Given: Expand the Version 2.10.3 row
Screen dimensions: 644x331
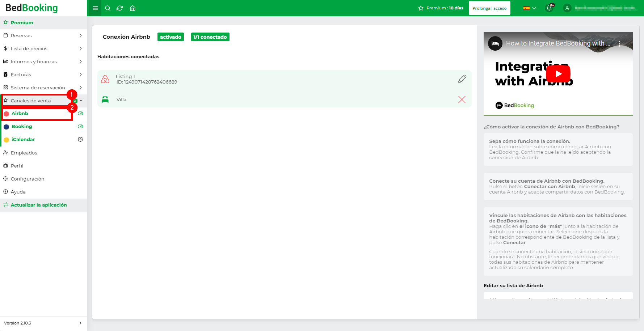Looking at the screenshot, I should (x=43, y=323).
